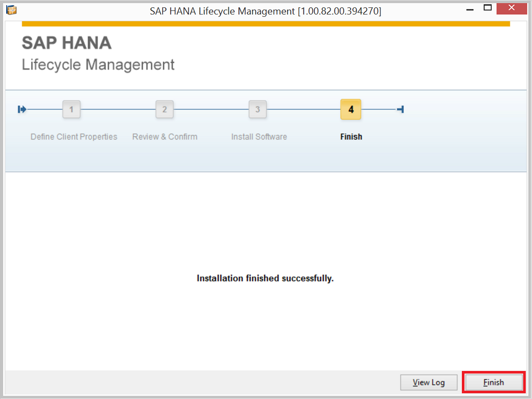Screen dimensions: 532x399
Task: Select step 3 box in wizard
Action: point(258,109)
